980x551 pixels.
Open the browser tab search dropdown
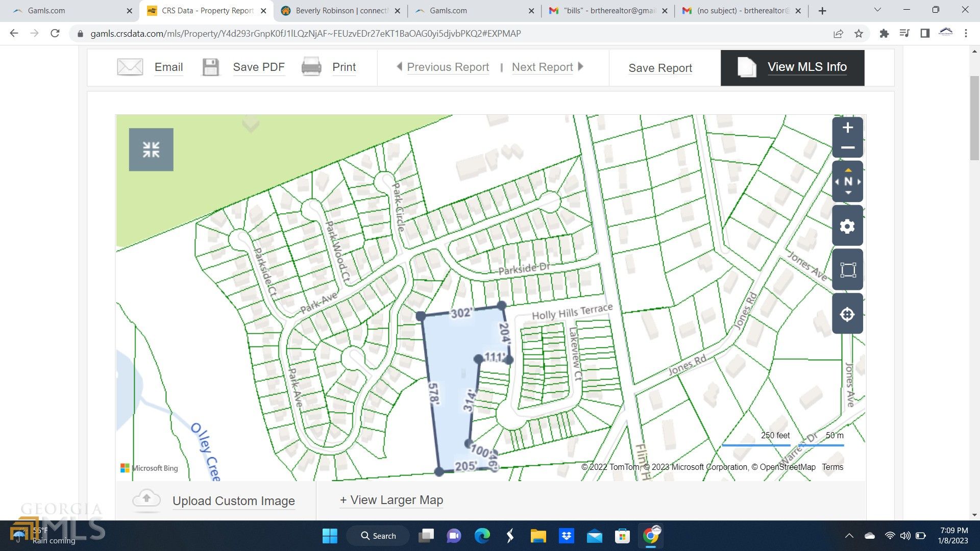pos(877,10)
